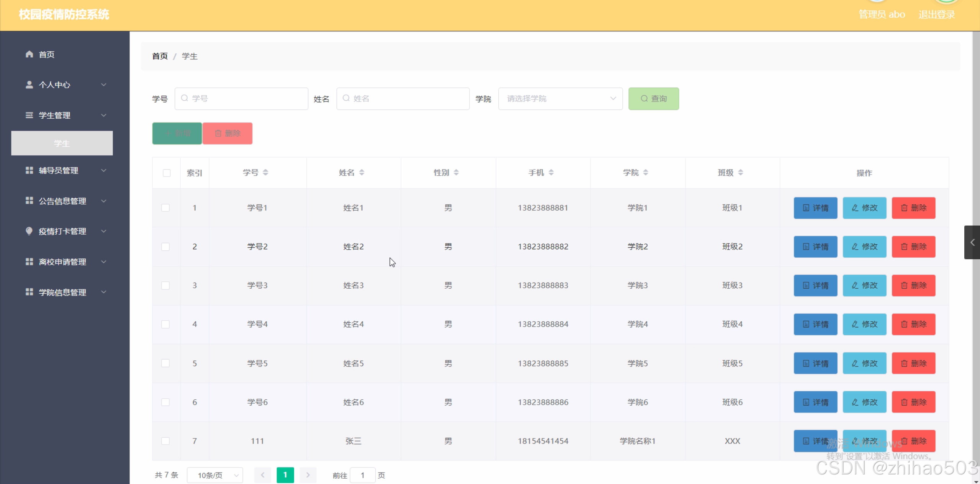980x484 pixels.
Task: Check the checkbox for row 张三
Action: pyautogui.click(x=165, y=441)
